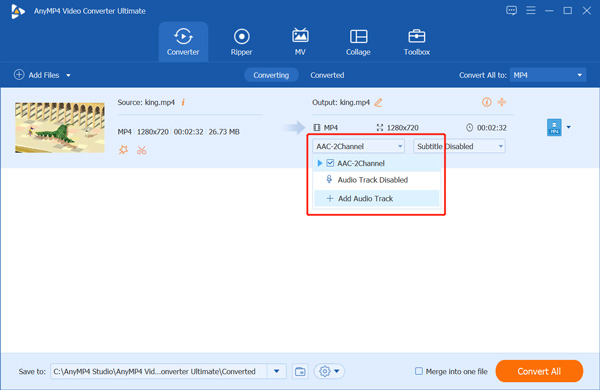Click the Save to path field
The width and height of the screenshot is (600, 390).
coord(159,371)
